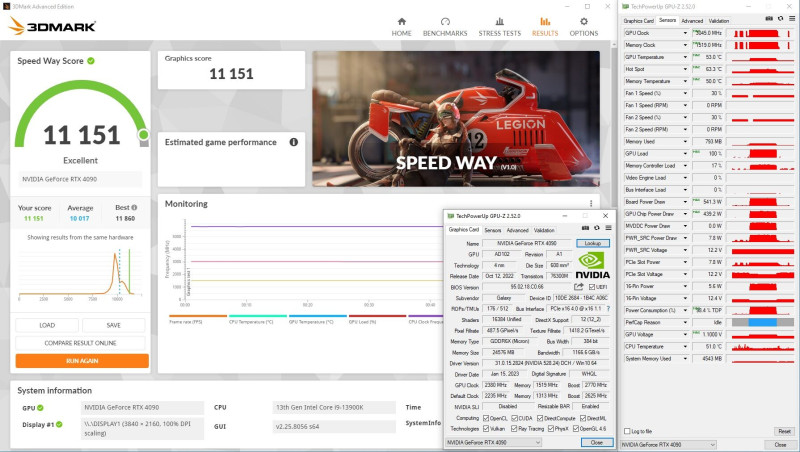Viewport: 800px width, 452px height.
Task: Click the info icon next to Best score
Action: click(134, 208)
